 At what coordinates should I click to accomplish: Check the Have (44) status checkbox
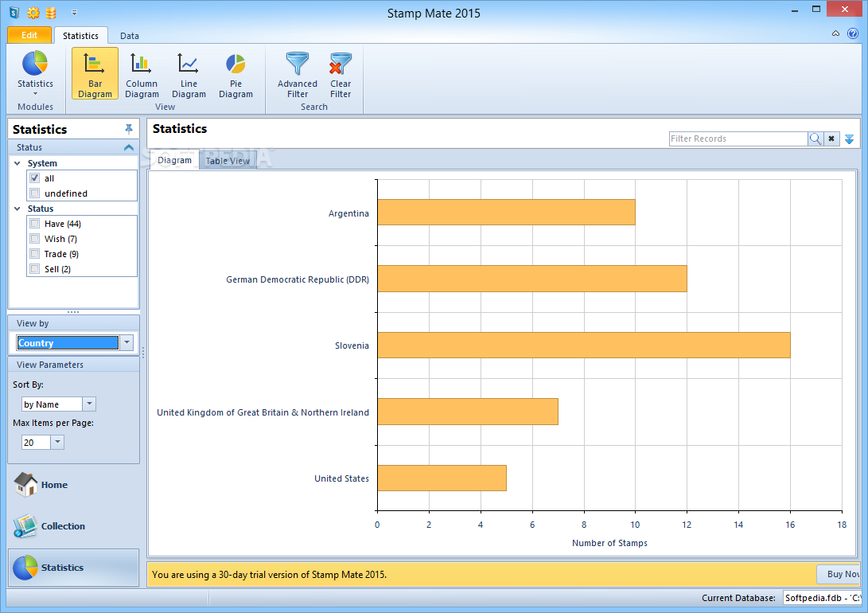(35, 224)
